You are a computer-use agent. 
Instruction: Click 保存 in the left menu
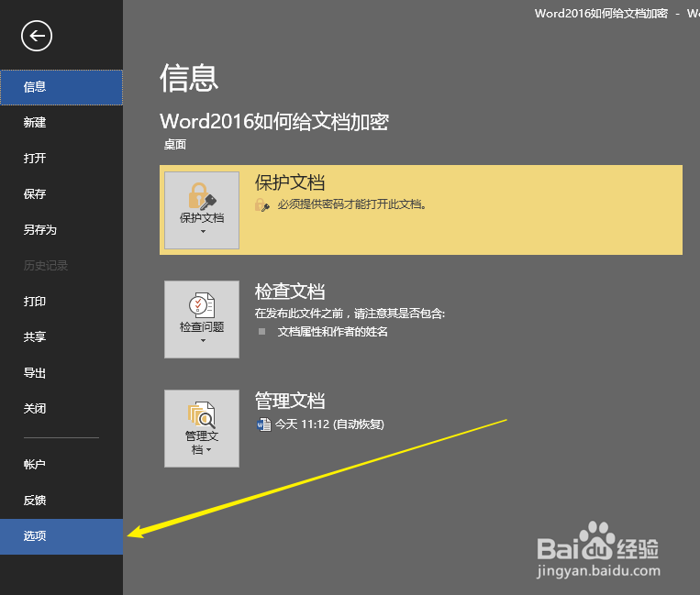61,194
